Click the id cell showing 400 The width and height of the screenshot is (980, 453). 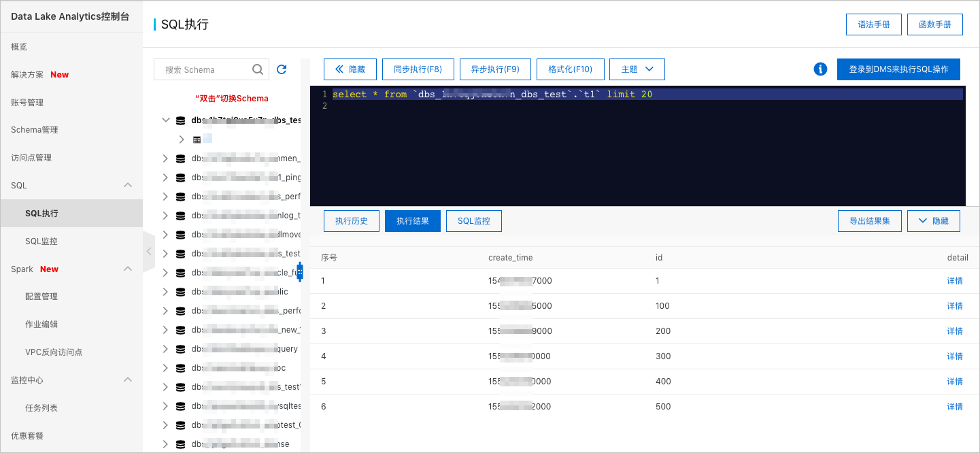click(x=663, y=382)
